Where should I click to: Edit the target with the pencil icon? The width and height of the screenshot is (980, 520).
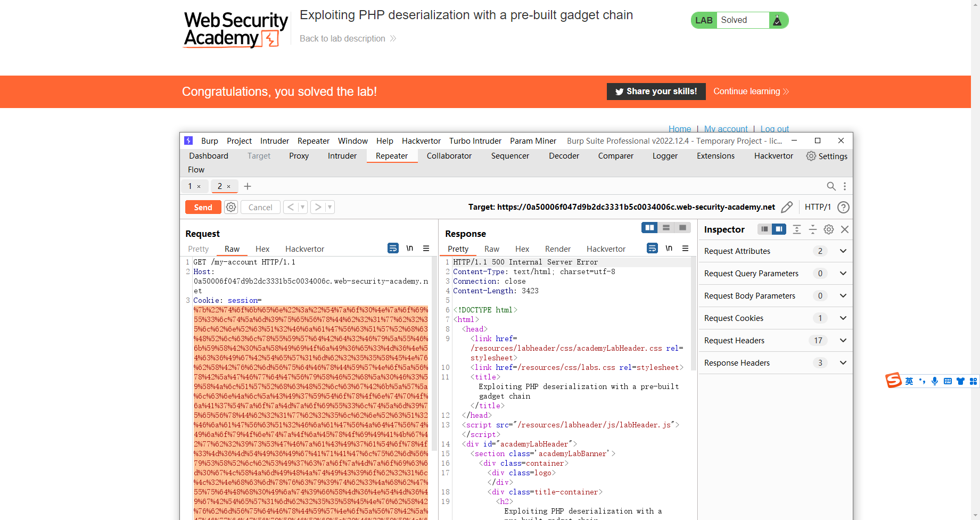click(787, 207)
